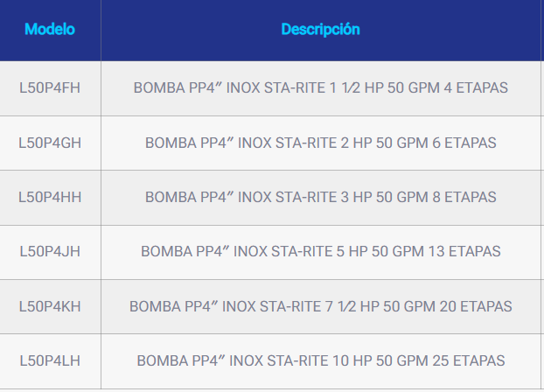
Task: Select model cell L50P4FH
Action: tap(50, 88)
